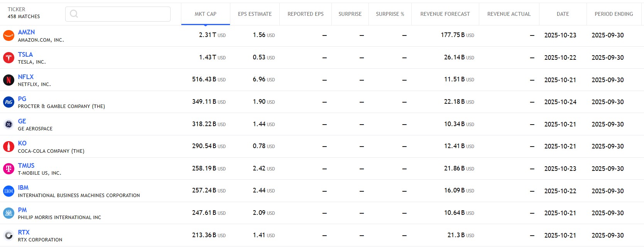Open the TSLA ticker link

coord(25,55)
